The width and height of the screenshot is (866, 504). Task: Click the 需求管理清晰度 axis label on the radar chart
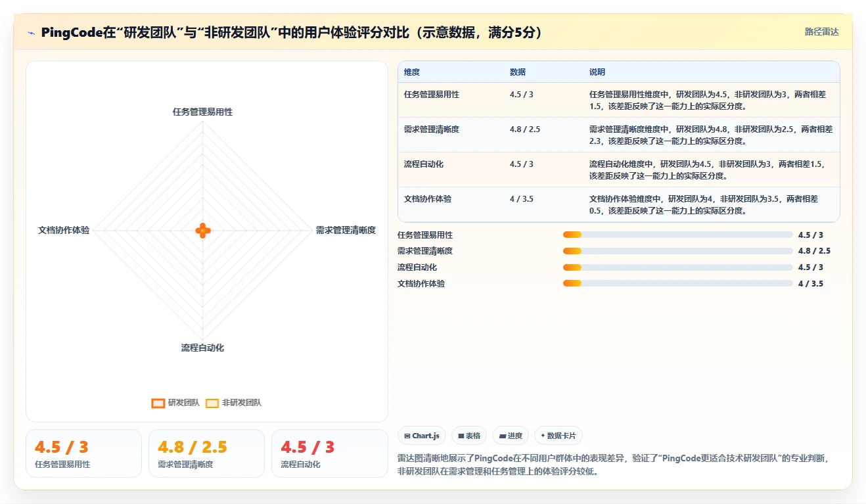[x=346, y=230]
